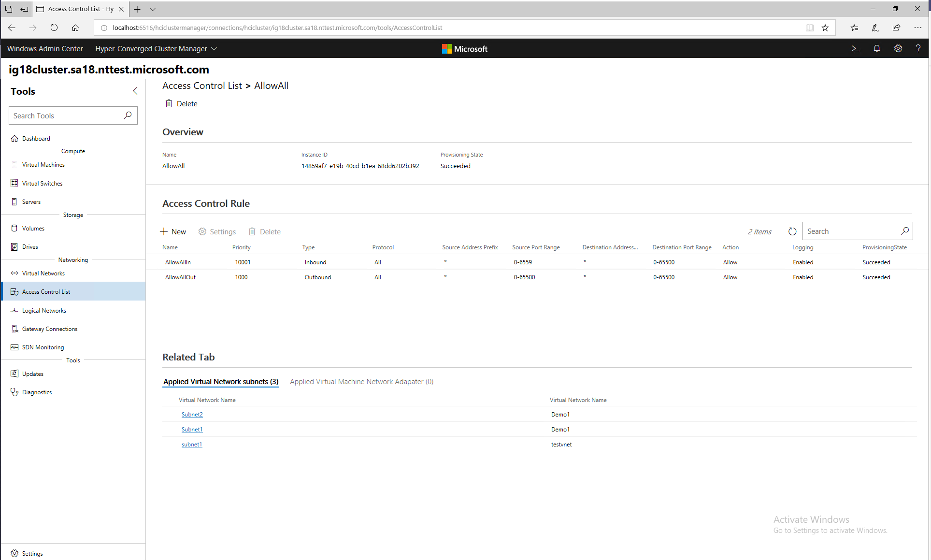
Task: Open the Subnet2 link
Action: [192, 415]
